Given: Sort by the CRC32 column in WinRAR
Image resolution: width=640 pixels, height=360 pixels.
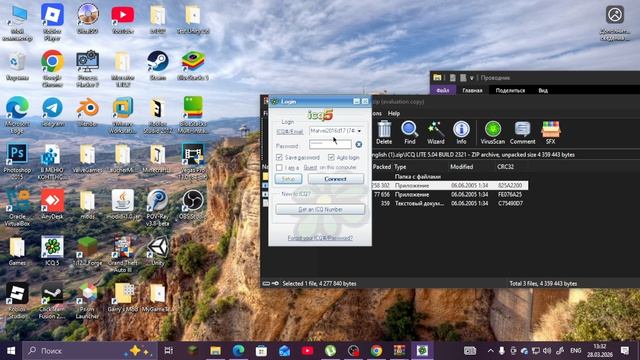Looking at the screenshot, I should (505, 167).
